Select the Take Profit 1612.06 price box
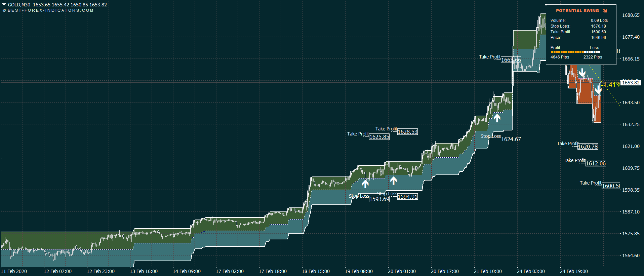This screenshot has height=276, width=644. click(596, 163)
